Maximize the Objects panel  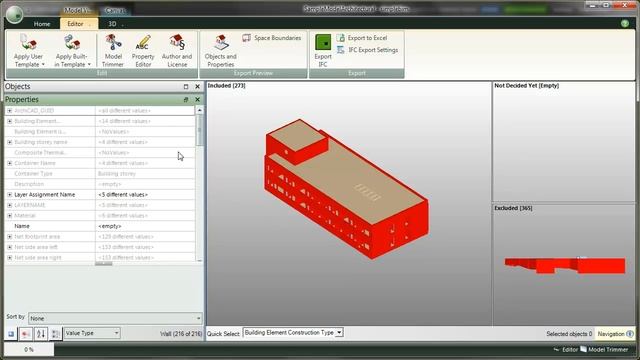click(186, 87)
